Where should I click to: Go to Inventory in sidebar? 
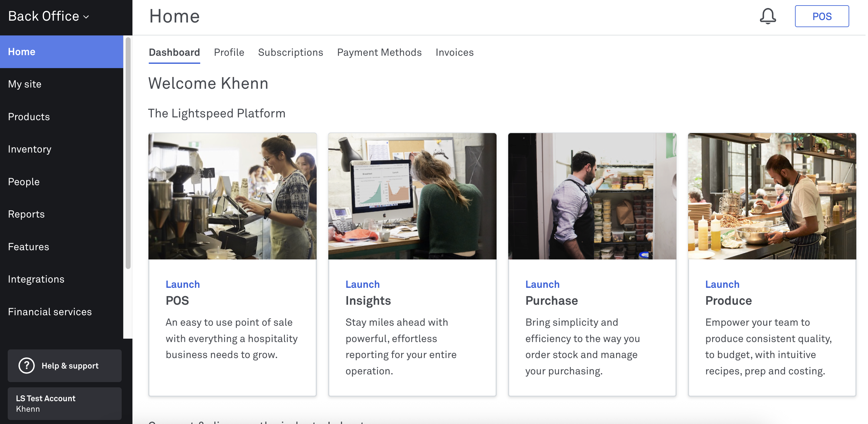pyautogui.click(x=62, y=149)
